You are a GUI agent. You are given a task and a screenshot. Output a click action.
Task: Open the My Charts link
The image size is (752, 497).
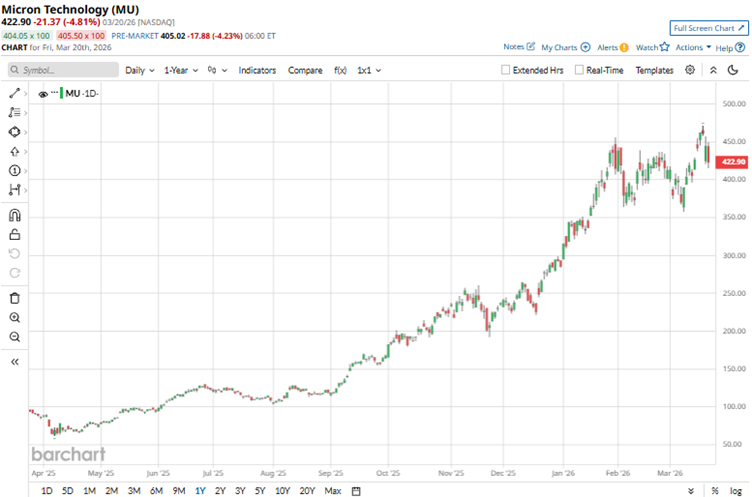point(559,47)
